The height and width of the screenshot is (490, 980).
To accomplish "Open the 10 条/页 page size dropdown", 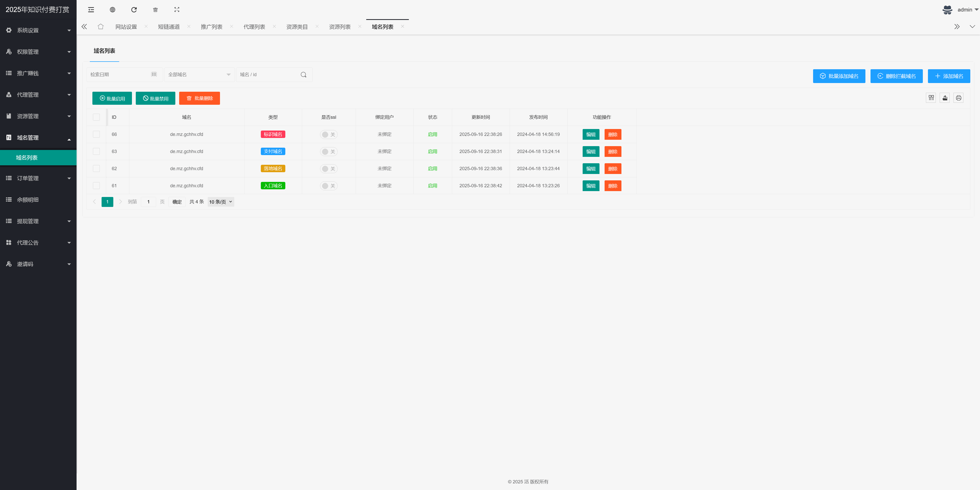I will click(x=221, y=202).
